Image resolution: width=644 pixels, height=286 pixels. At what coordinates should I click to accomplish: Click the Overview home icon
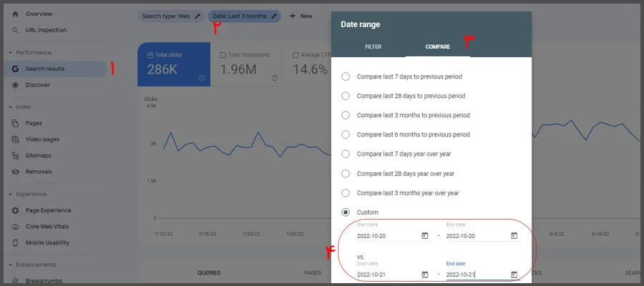click(15, 14)
